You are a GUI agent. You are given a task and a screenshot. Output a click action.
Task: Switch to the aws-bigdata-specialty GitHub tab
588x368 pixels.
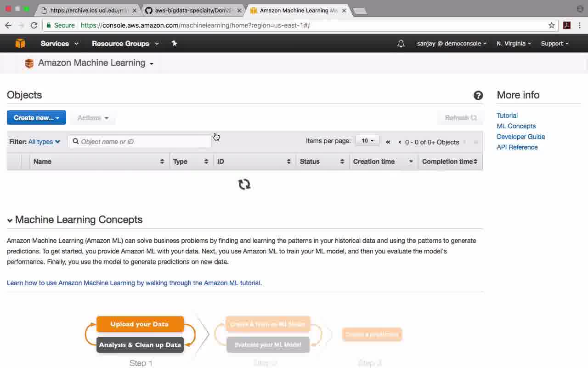point(193,10)
